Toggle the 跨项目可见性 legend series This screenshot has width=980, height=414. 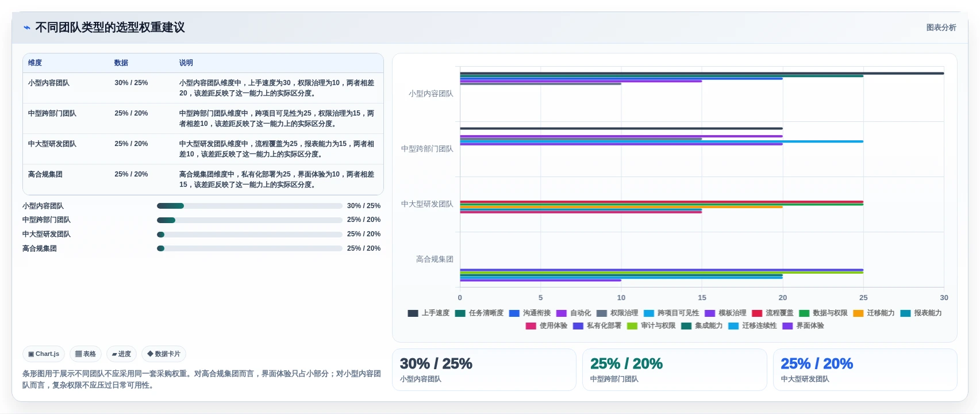(x=671, y=313)
